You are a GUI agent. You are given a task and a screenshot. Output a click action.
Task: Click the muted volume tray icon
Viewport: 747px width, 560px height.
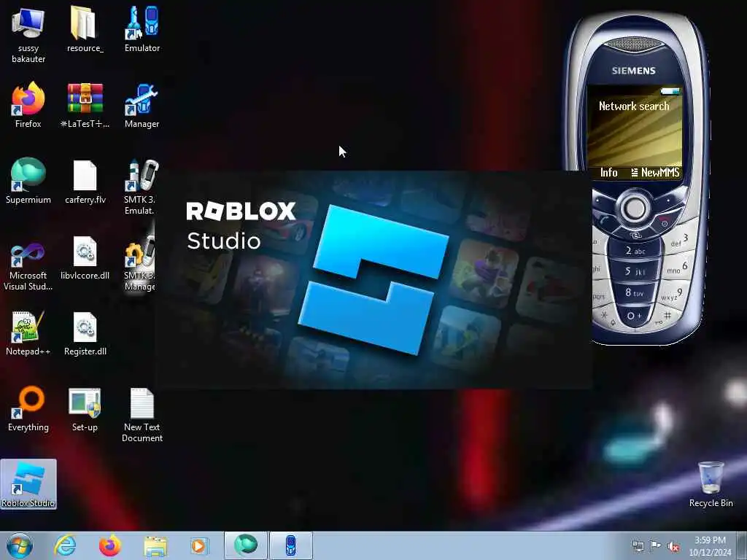tap(673, 546)
